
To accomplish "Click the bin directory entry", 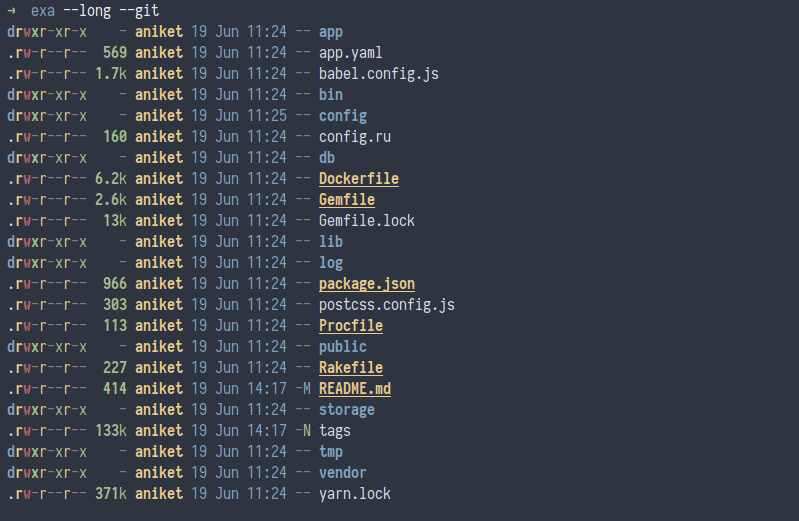I will (x=330, y=95).
